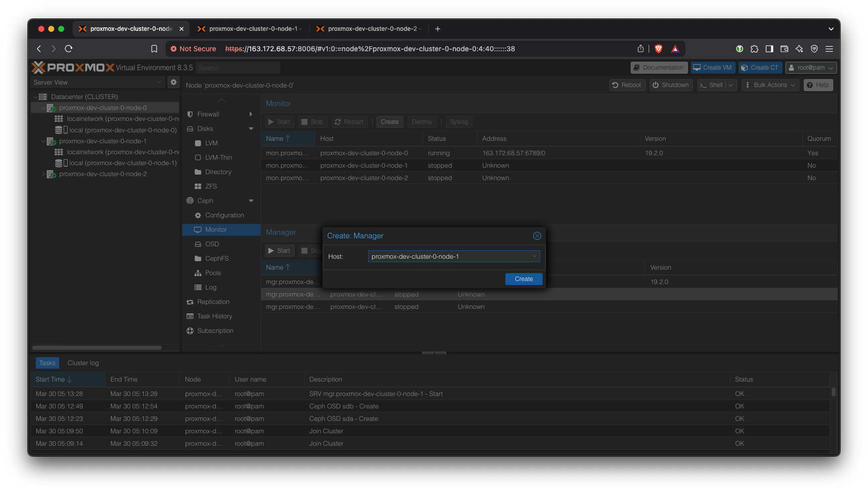The image size is (868, 493).
Task: Switch to the Cluster log tab
Action: [83, 363]
